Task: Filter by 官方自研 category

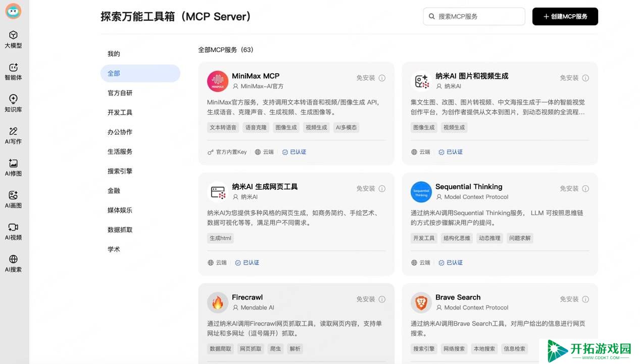Action: (x=140, y=93)
